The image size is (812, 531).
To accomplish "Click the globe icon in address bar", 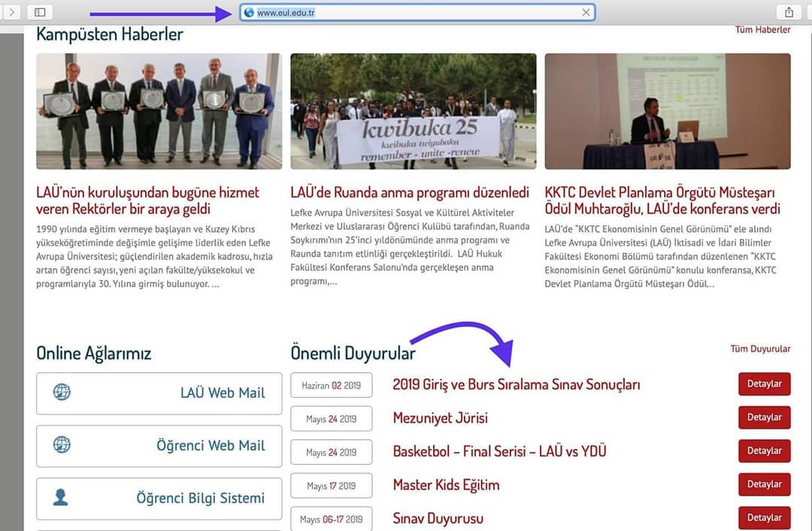I will coord(249,13).
